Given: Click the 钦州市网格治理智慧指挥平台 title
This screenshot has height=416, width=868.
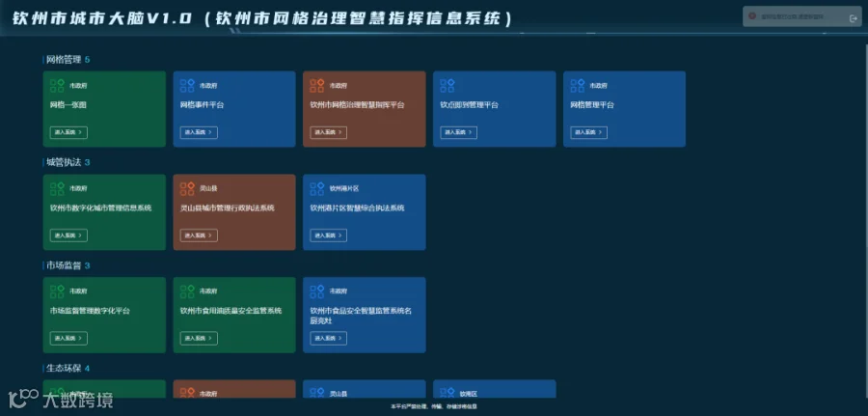Looking at the screenshot, I should click(x=357, y=104).
